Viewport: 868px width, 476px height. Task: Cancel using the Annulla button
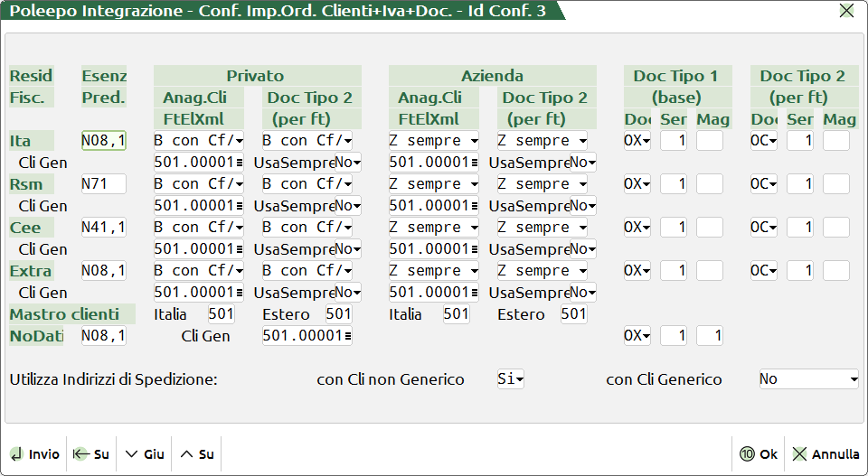click(x=826, y=454)
